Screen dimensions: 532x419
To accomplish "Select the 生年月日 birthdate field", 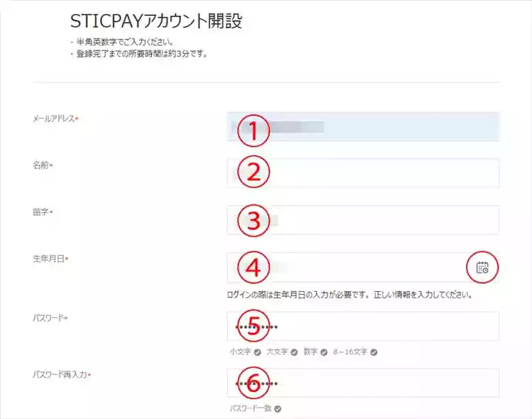I will [363, 267].
